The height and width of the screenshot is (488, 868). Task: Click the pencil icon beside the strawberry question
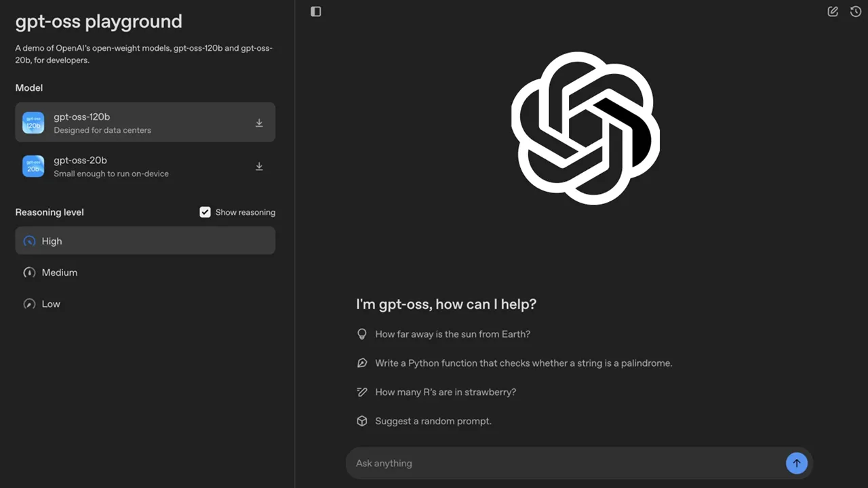362,392
